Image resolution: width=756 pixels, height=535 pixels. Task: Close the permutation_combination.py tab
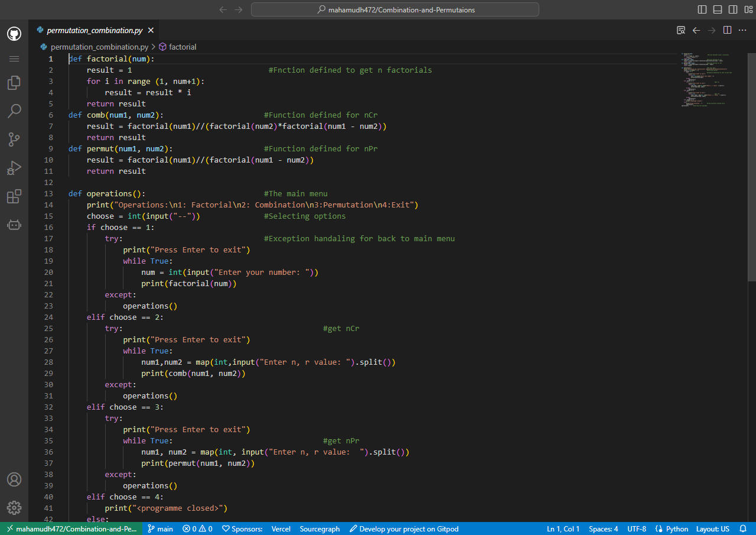click(151, 30)
